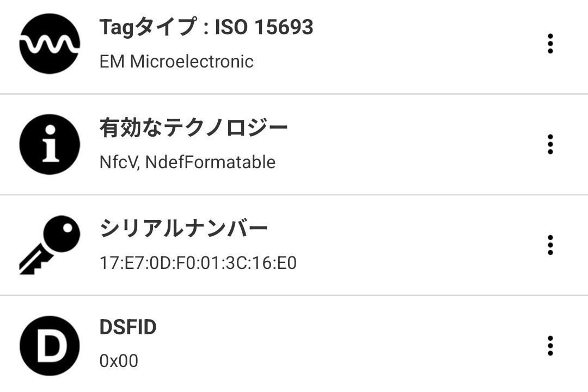The height and width of the screenshot is (392, 588).
Task: Tap the info icon beside 有効なテクノロジー
Action: (x=50, y=144)
